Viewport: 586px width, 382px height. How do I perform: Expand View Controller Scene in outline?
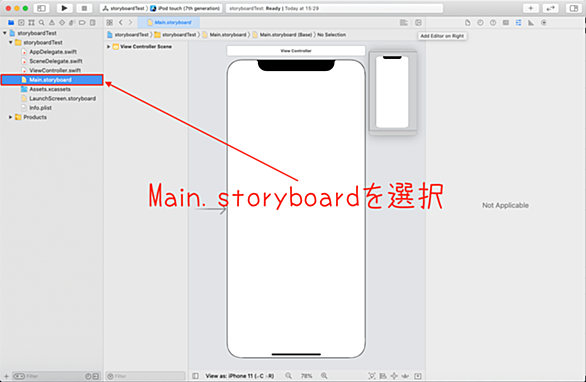coord(108,47)
